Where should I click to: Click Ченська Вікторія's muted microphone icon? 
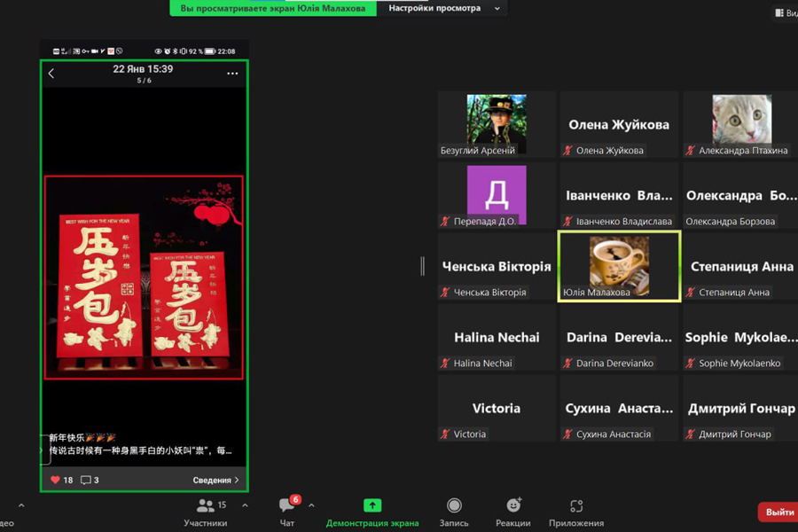445,293
